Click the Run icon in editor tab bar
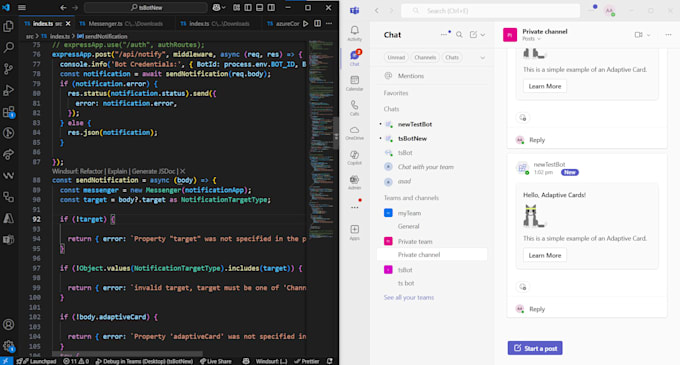The width and height of the screenshot is (680, 365). click(306, 23)
